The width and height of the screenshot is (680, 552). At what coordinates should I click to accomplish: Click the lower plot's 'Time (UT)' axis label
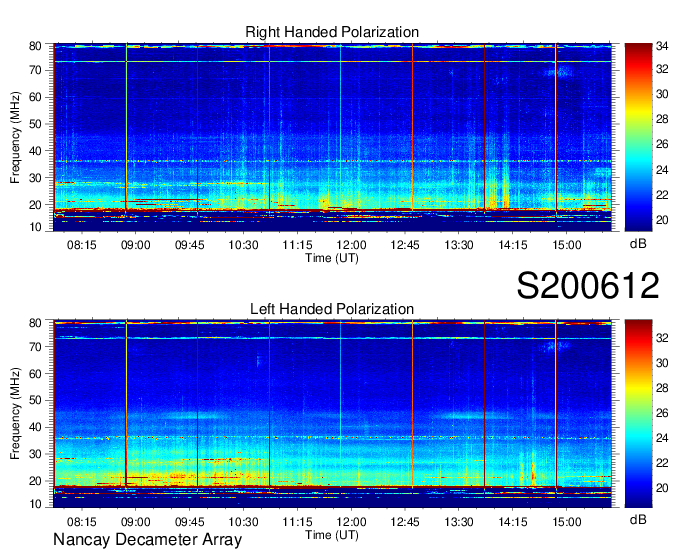pos(332,535)
